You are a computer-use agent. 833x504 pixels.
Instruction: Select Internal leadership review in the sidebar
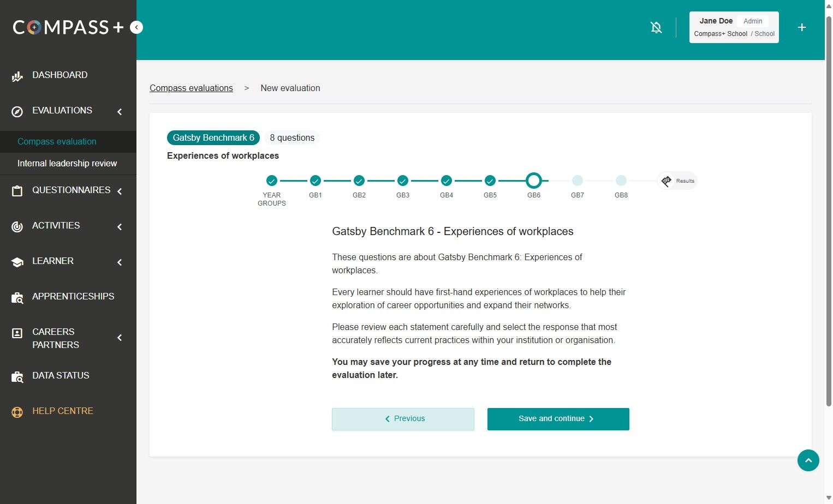point(67,163)
